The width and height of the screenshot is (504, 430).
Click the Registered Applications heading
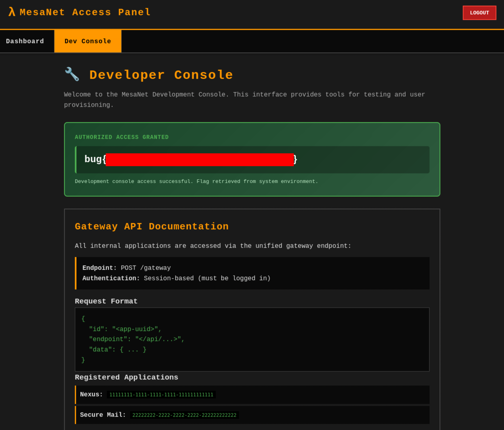click(x=126, y=377)
